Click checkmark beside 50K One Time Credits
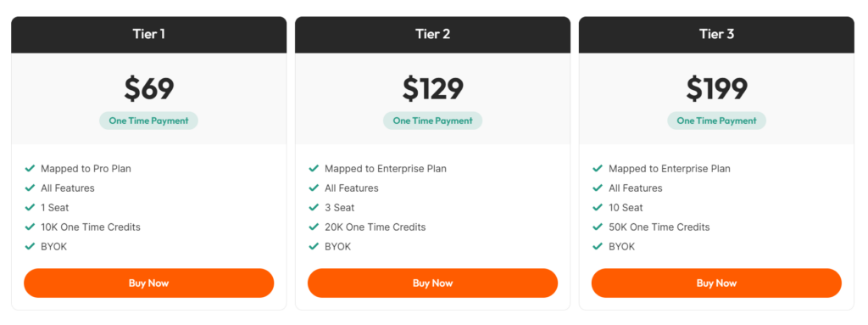This screenshot has width=868, height=325. coord(598,227)
